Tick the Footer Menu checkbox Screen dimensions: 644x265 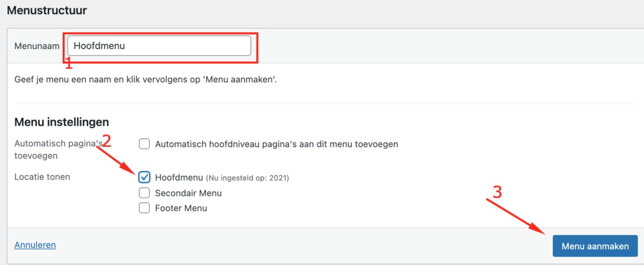point(144,208)
